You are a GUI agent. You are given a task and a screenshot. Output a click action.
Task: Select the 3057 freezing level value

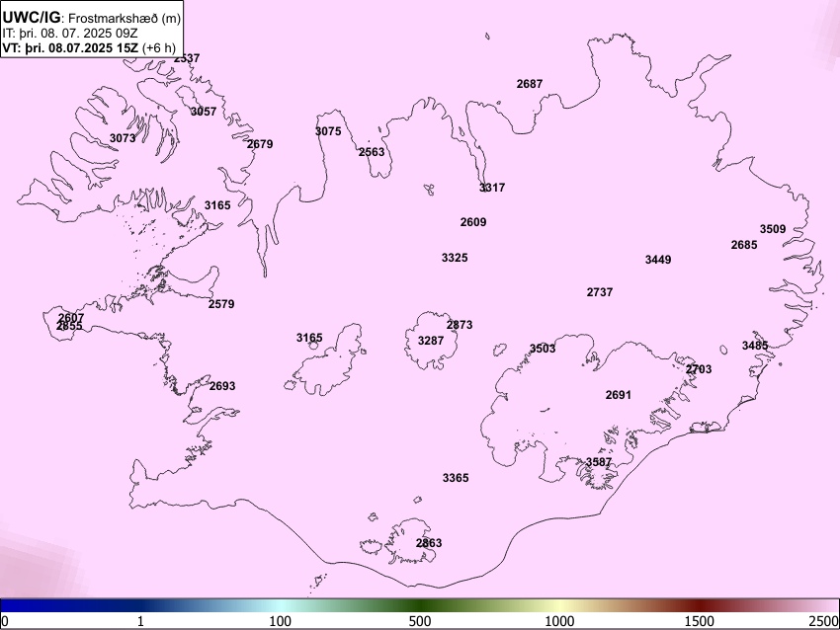pos(204,112)
